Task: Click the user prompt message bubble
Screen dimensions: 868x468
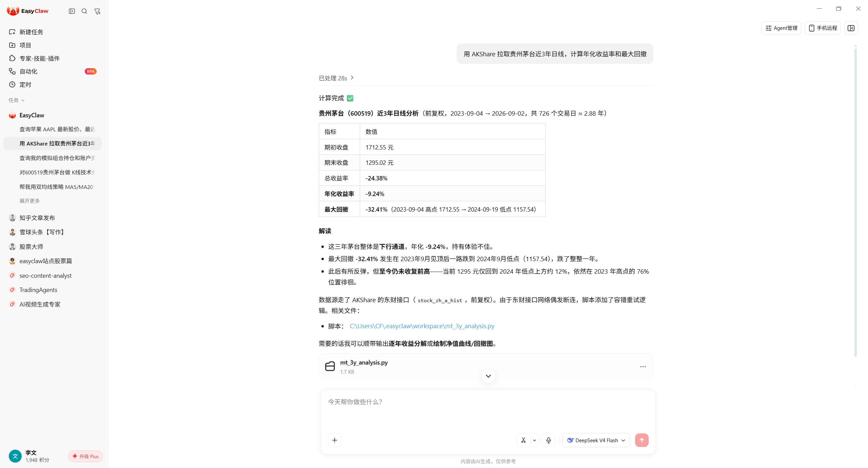Action: click(x=555, y=54)
